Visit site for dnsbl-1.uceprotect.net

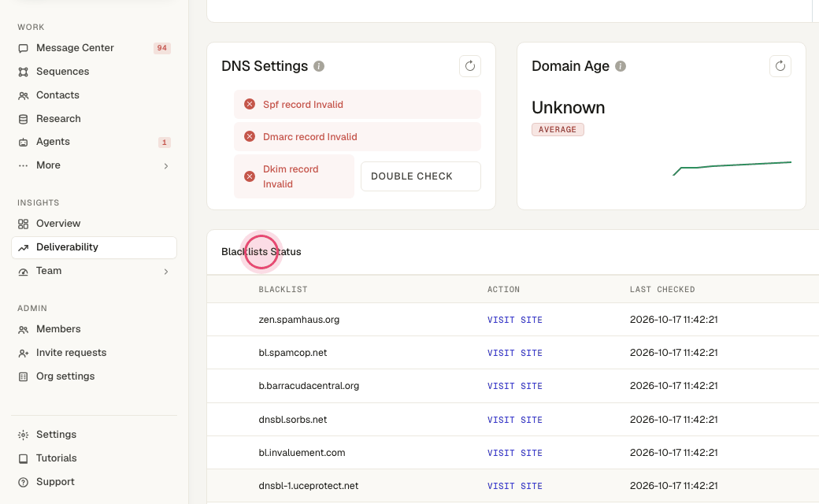515,486
